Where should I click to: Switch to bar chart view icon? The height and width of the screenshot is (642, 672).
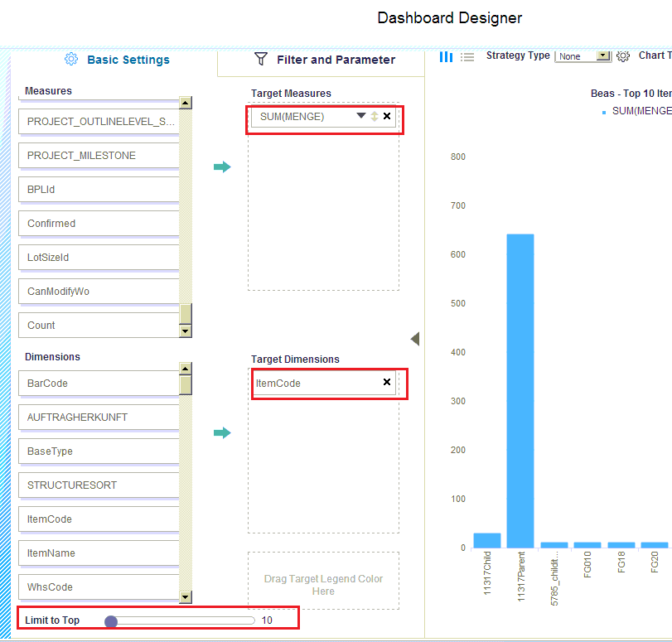[446, 56]
